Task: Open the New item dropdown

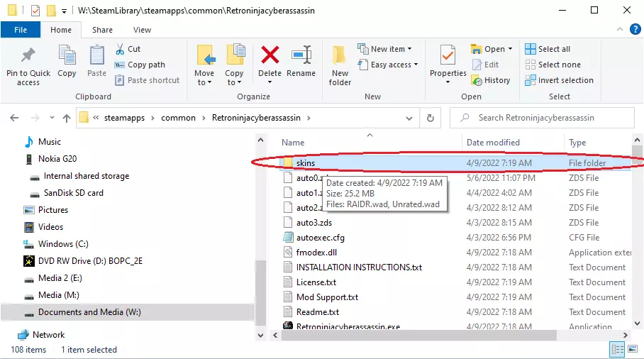Action: pos(384,49)
